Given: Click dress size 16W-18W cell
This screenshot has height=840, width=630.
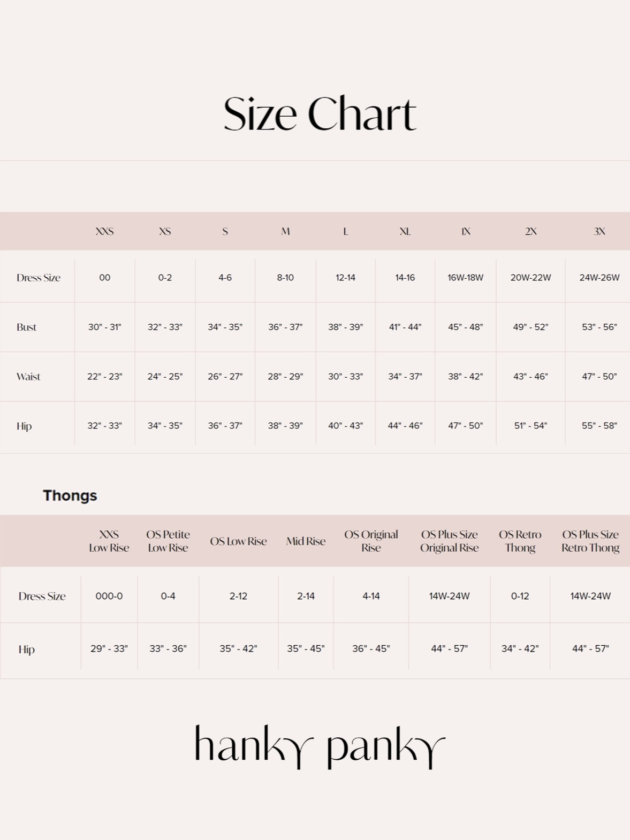Looking at the screenshot, I should tap(465, 278).
